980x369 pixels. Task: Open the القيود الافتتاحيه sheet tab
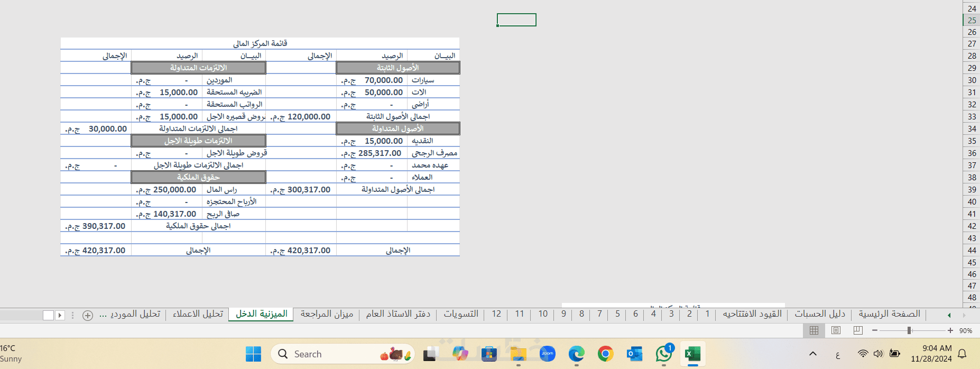[752, 314]
